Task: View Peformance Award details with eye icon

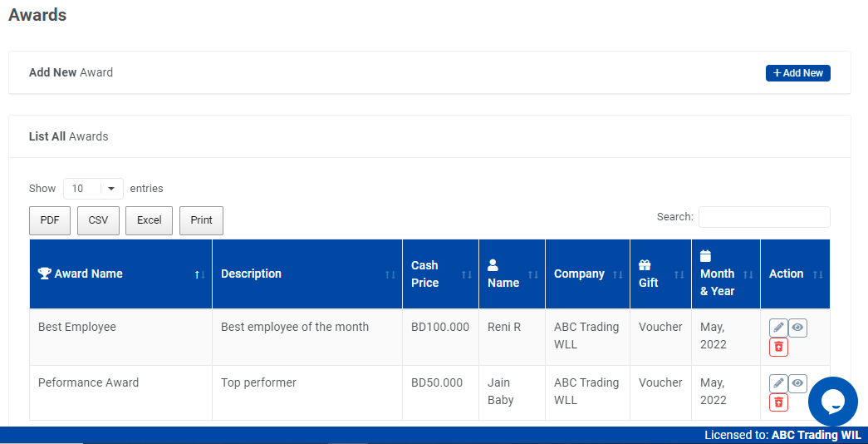Action: pyautogui.click(x=797, y=383)
